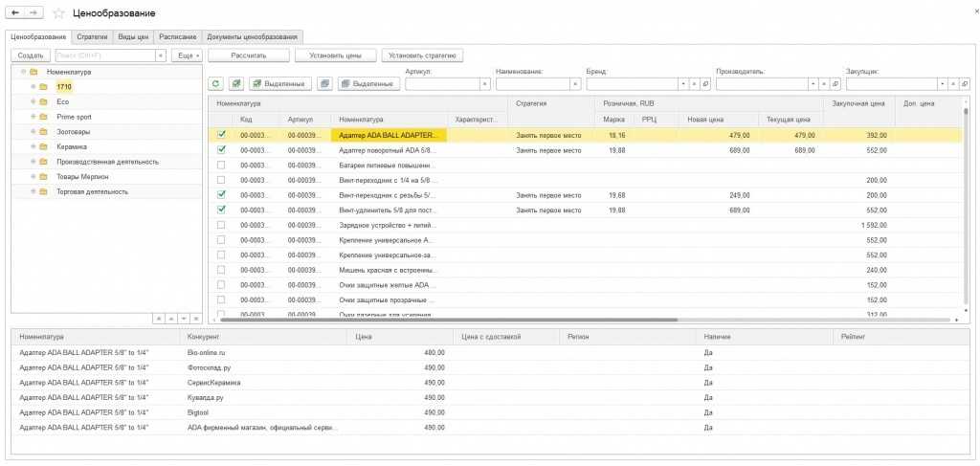The width and height of the screenshot is (980, 466).
Task: Click the open-form icon of Бренд filter
Action: [x=706, y=84]
